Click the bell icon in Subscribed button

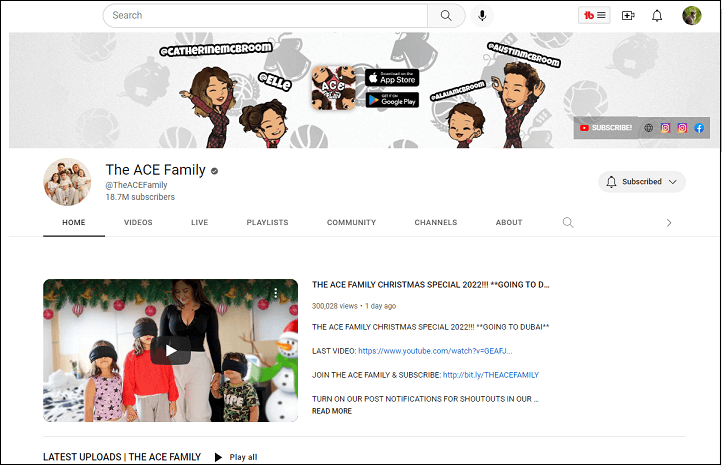(x=611, y=181)
